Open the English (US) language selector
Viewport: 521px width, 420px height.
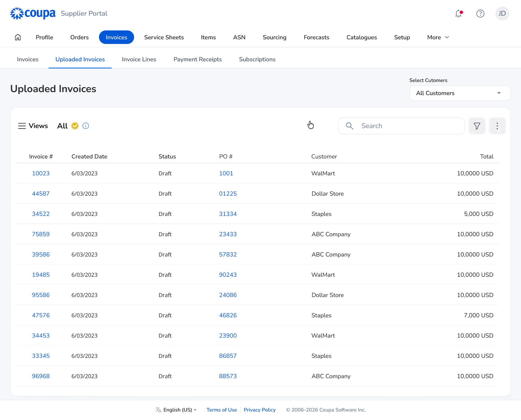point(180,410)
